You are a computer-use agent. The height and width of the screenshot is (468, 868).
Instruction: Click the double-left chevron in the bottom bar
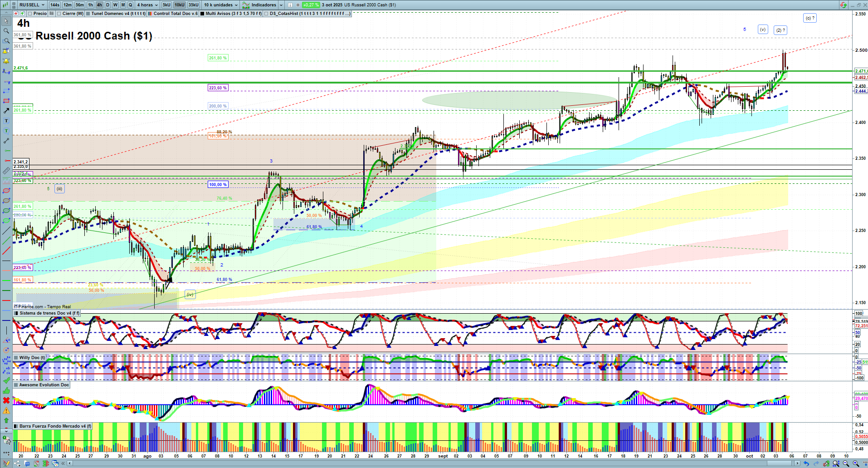64,463
